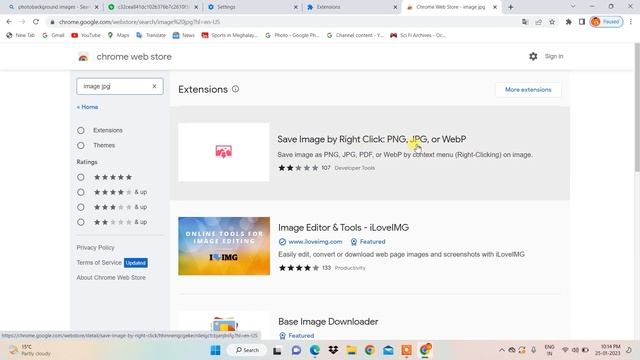Open the YouTube bookmark

tap(86, 35)
